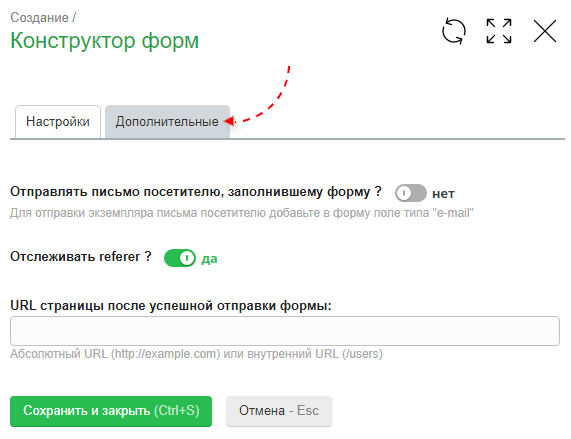Click the circular arrows reload icon
Image resolution: width=571 pixels, height=439 pixels.
point(453,31)
